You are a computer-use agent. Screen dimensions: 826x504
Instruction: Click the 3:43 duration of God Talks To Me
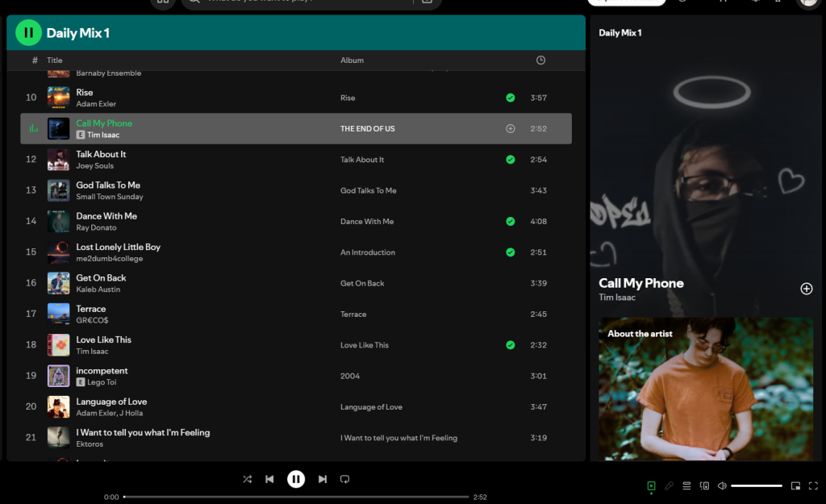[x=538, y=190]
